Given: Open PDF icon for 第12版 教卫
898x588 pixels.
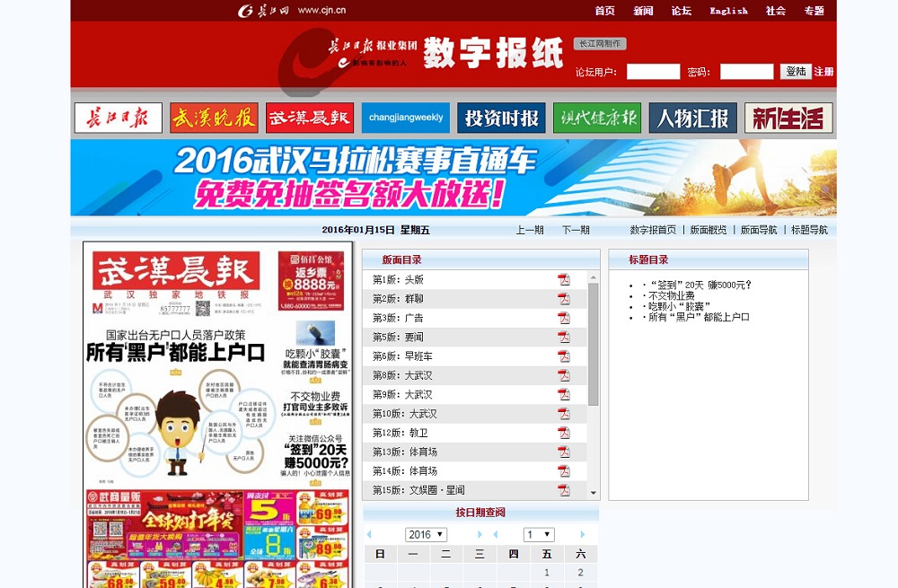Looking at the screenshot, I should [564, 433].
